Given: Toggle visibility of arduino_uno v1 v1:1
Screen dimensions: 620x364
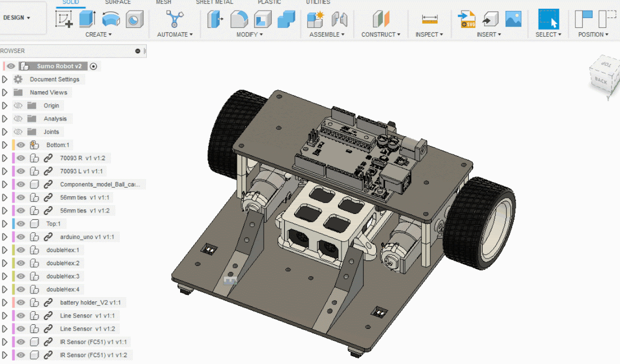Looking at the screenshot, I should pos(20,237).
